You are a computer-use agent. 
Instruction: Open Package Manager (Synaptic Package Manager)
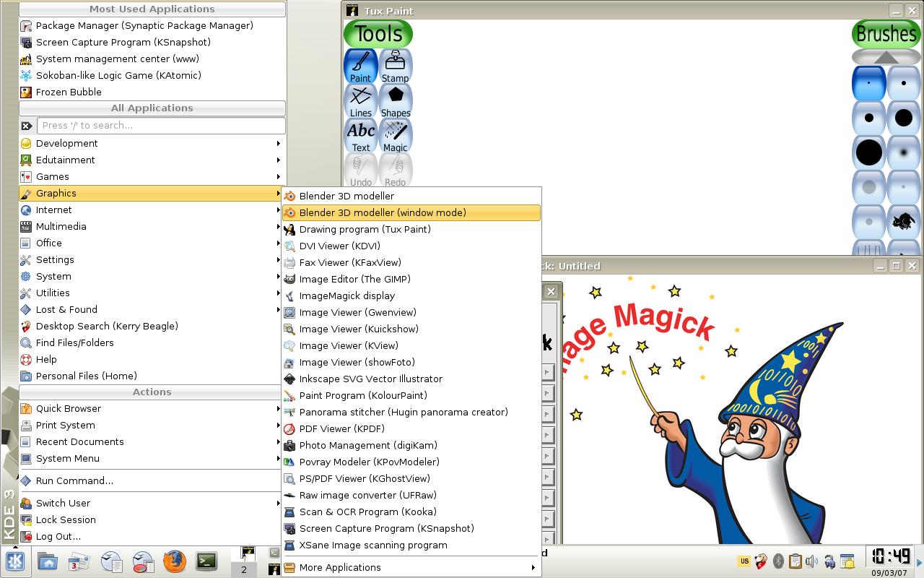click(152, 25)
